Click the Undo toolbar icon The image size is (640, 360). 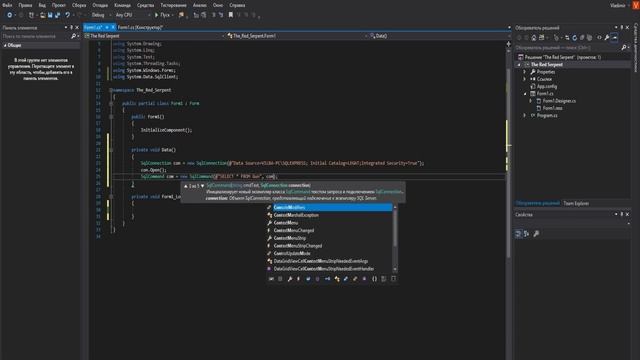[68, 15]
